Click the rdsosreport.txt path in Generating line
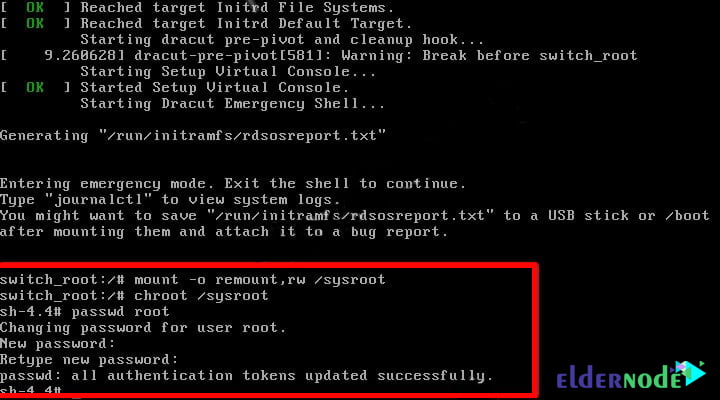This screenshot has width=720, height=400. click(x=242, y=135)
